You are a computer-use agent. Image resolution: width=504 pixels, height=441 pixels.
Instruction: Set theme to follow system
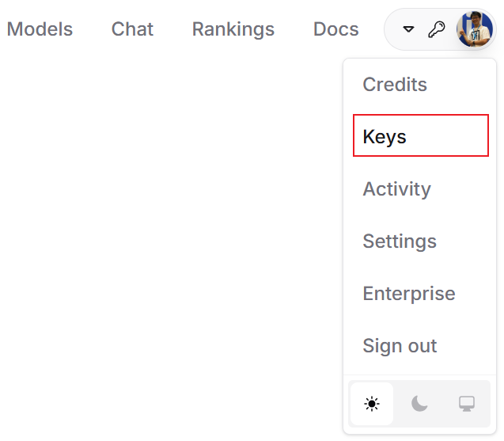click(467, 404)
